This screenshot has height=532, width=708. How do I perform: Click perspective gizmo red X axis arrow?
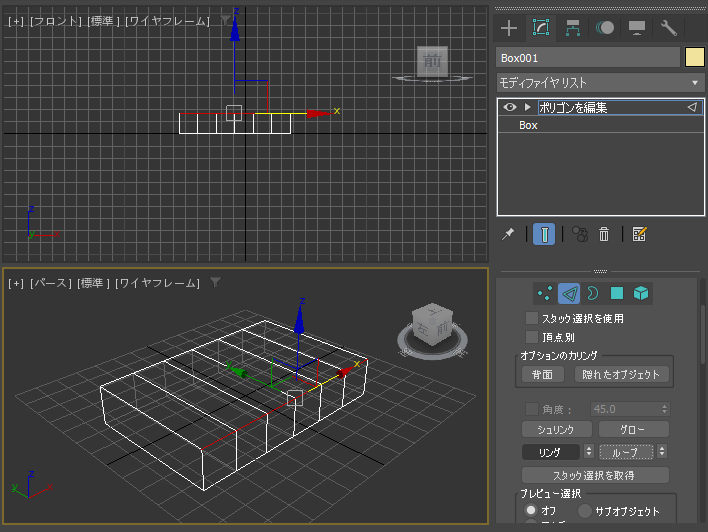pos(345,371)
